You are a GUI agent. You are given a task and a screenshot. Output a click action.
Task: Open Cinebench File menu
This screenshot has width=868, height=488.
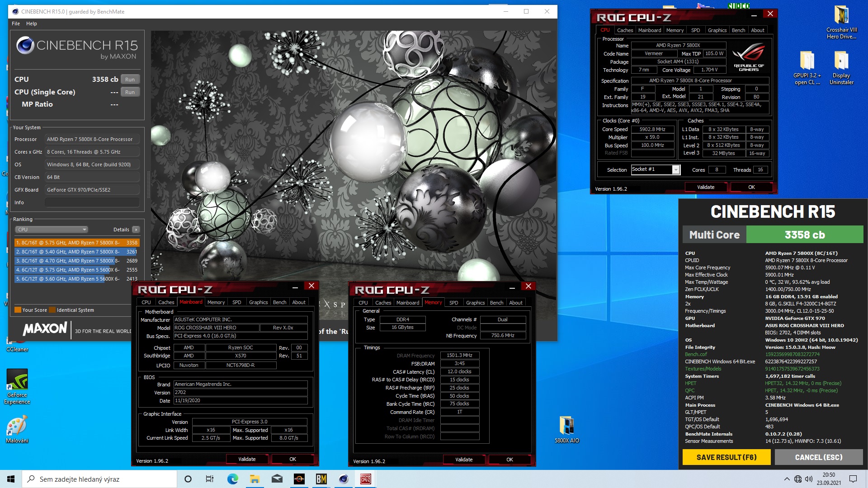[16, 23]
